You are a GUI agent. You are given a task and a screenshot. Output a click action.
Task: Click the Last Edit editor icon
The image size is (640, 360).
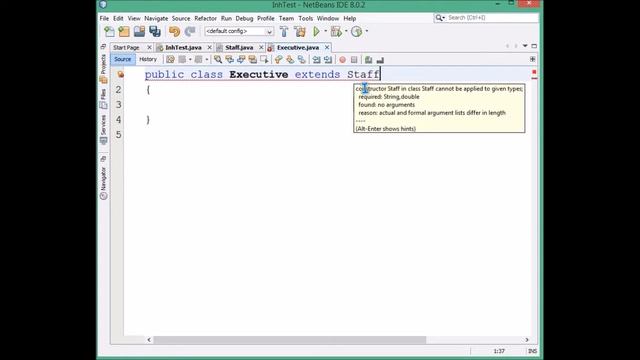tap(170, 60)
